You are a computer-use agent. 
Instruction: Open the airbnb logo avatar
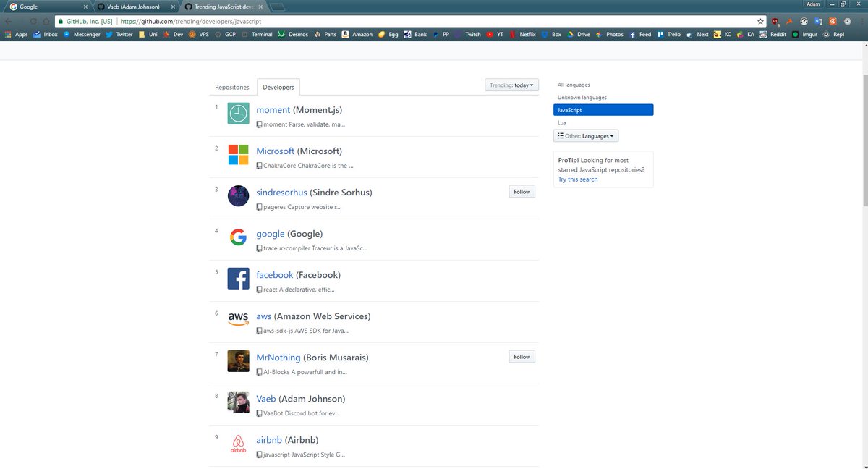click(x=238, y=444)
